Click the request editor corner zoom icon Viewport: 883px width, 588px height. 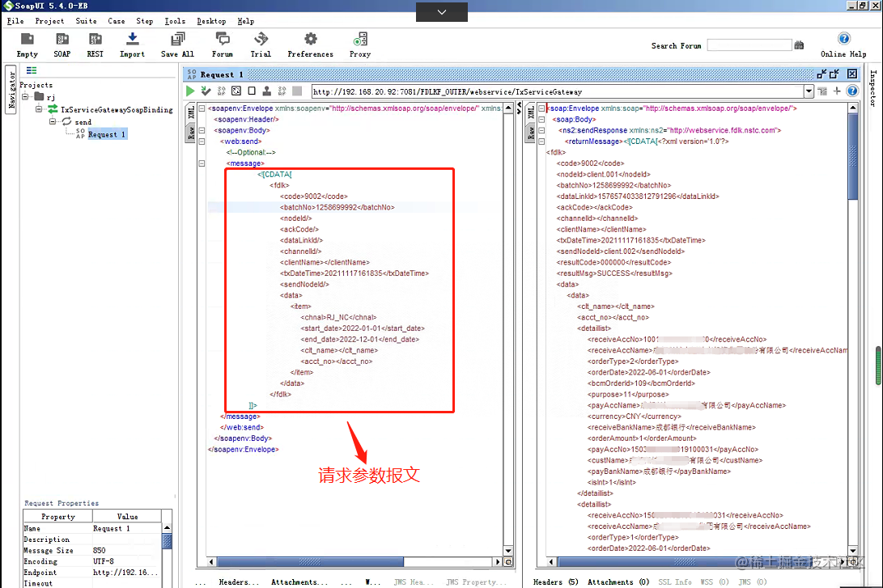508,561
